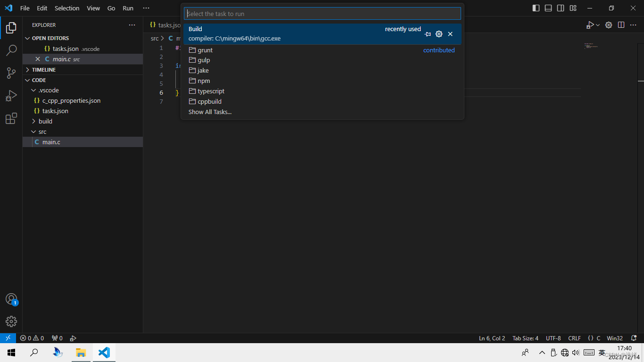
Task: Toggle the primary side bar layout button
Action: click(536, 8)
